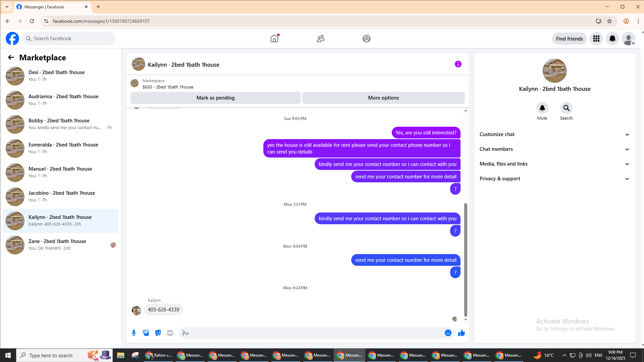644x362 pixels.
Task: Open the Facebook menu grid icon
Action: point(596,39)
